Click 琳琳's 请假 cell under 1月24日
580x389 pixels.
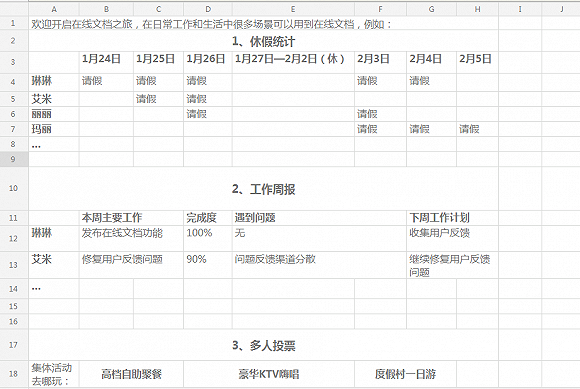pos(106,82)
